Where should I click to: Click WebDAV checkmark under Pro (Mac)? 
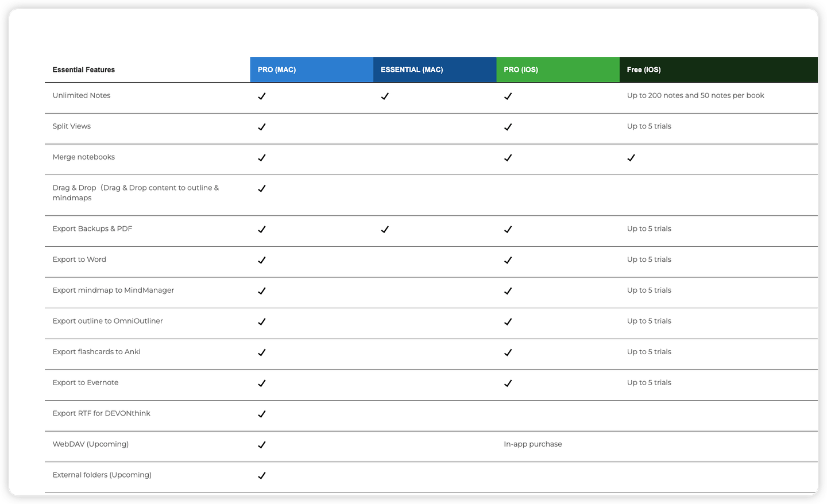262,445
